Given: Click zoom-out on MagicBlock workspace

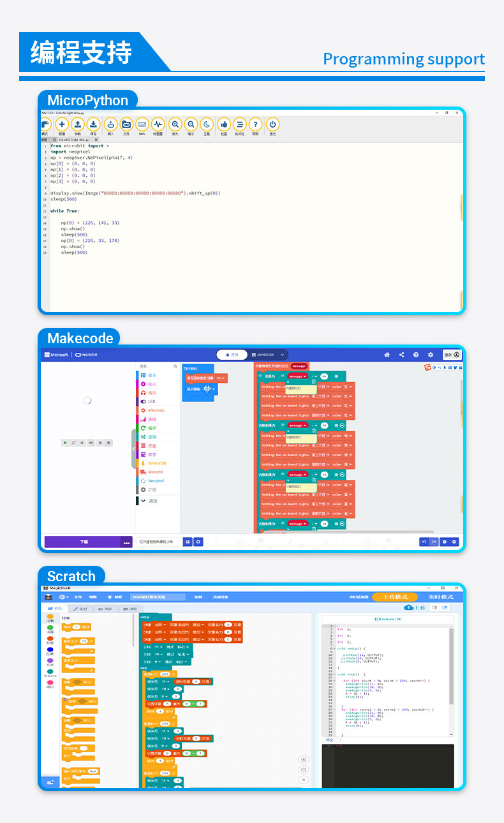Looking at the screenshot, I should (304, 770).
